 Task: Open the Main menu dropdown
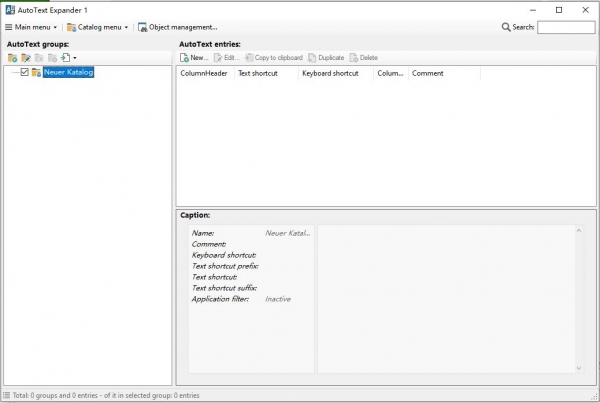(31, 27)
